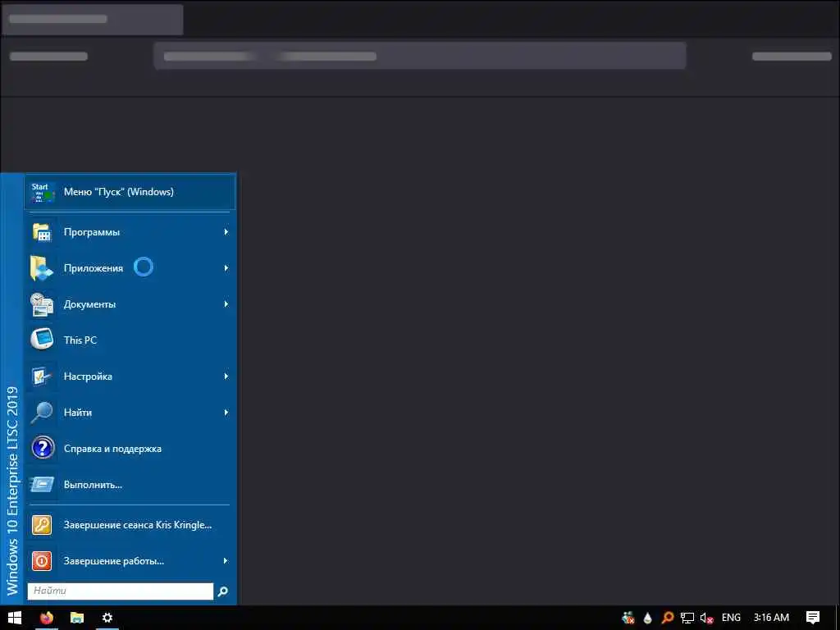Click the orange magnifier tray icon
Viewport: 840px width, 630px height.
tap(668, 618)
